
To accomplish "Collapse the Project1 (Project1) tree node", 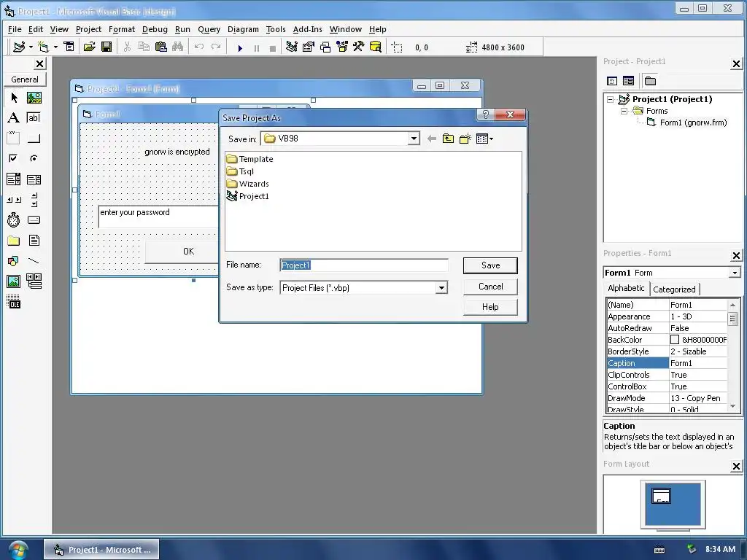I will (x=611, y=99).
